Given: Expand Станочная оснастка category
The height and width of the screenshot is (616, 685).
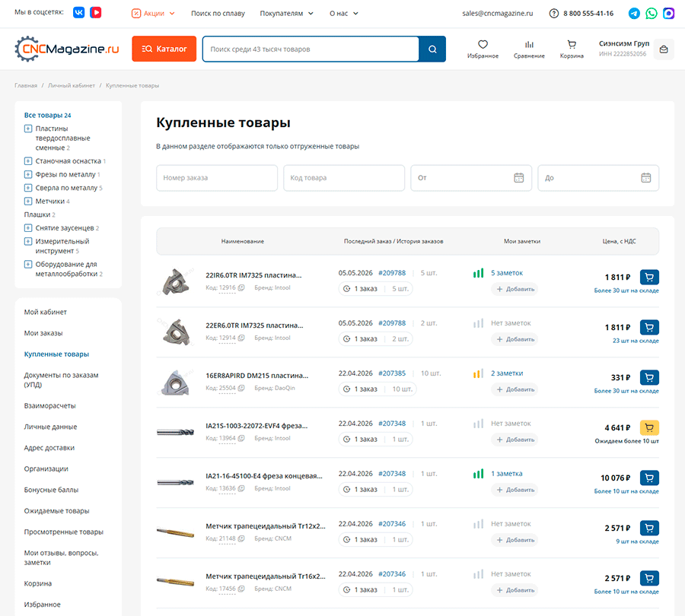Looking at the screenshot, I should pos(28,161).
